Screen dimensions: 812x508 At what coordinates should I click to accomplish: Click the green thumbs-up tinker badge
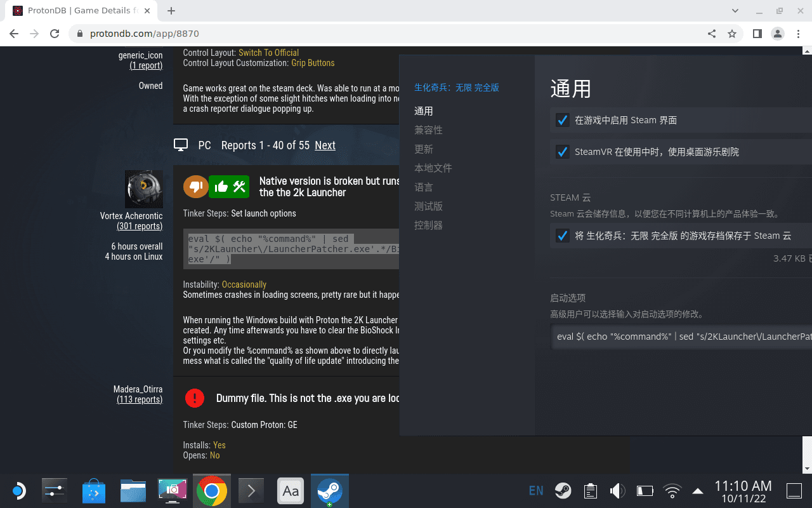coord(228,186)
